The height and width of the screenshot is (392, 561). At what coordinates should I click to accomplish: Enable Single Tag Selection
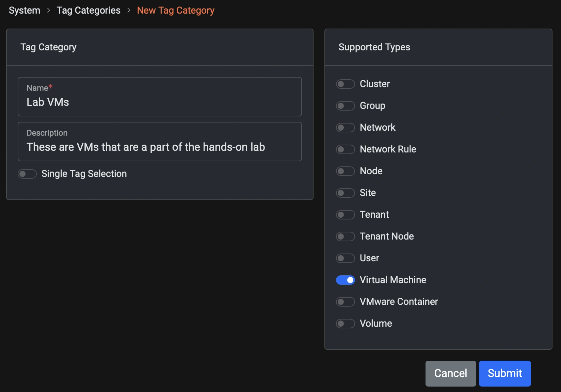pos(27,174)
